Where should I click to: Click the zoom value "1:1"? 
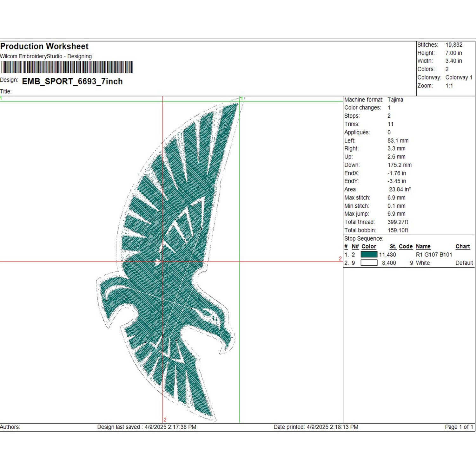point(449,86)
